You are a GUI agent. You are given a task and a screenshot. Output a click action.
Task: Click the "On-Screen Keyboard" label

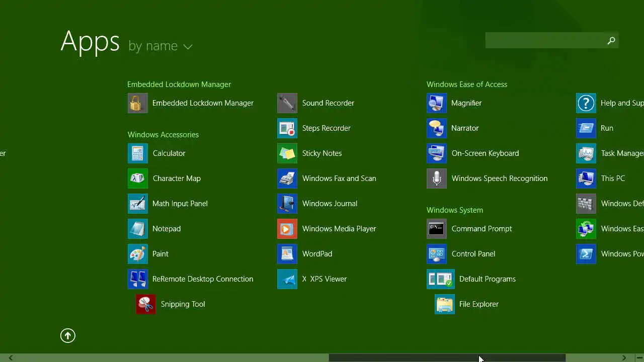(485, 153)
